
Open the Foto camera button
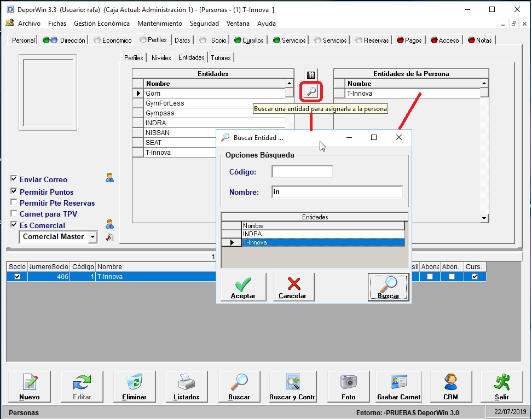coord(349,387)
